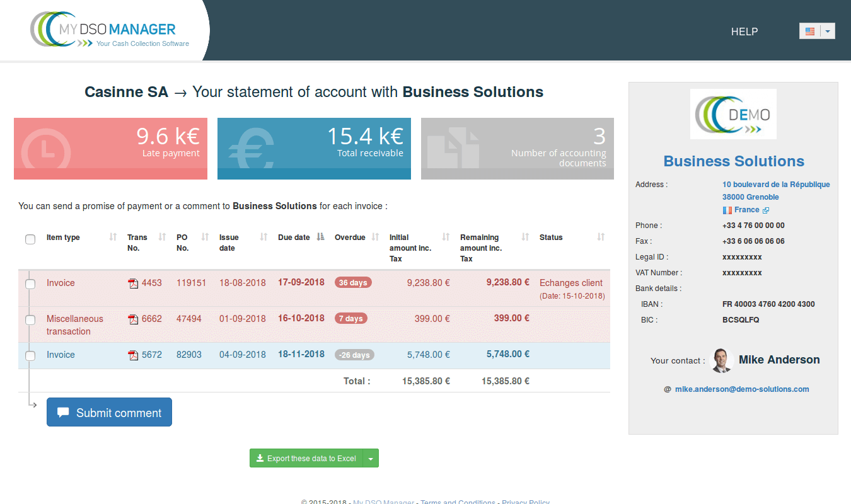Image resolution: width=851 pixels, height=504 pixels.
Task: Click remaining amount 399.00 €
Action: [x=512, y=318]
